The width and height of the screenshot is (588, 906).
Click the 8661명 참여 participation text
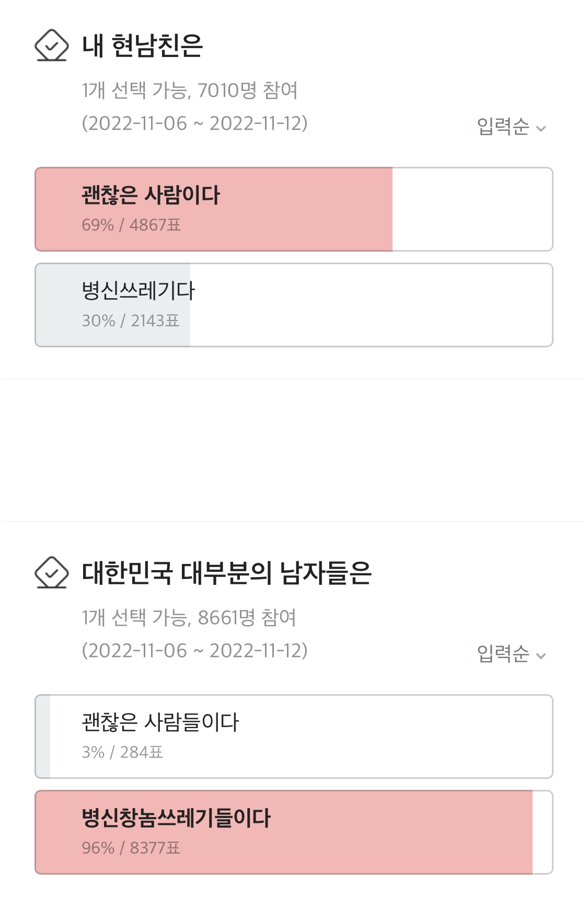point(247,618)
